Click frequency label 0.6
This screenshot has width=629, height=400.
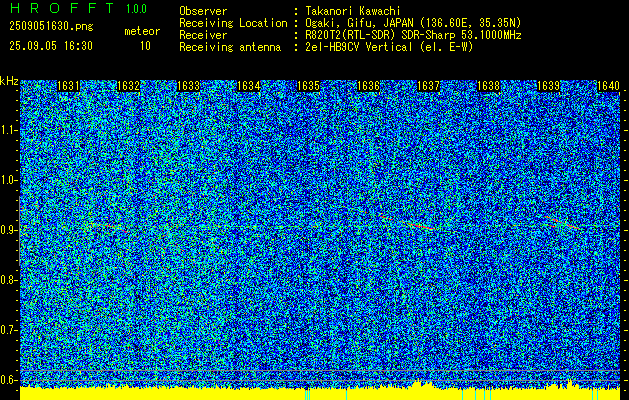[8, 380]
